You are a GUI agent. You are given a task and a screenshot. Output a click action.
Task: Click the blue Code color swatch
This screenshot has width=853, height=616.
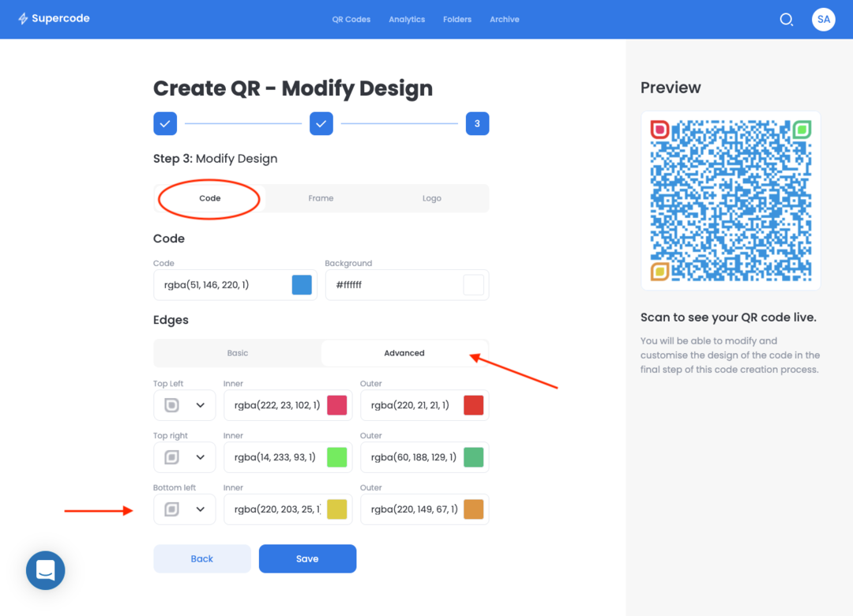pos(301,284)
